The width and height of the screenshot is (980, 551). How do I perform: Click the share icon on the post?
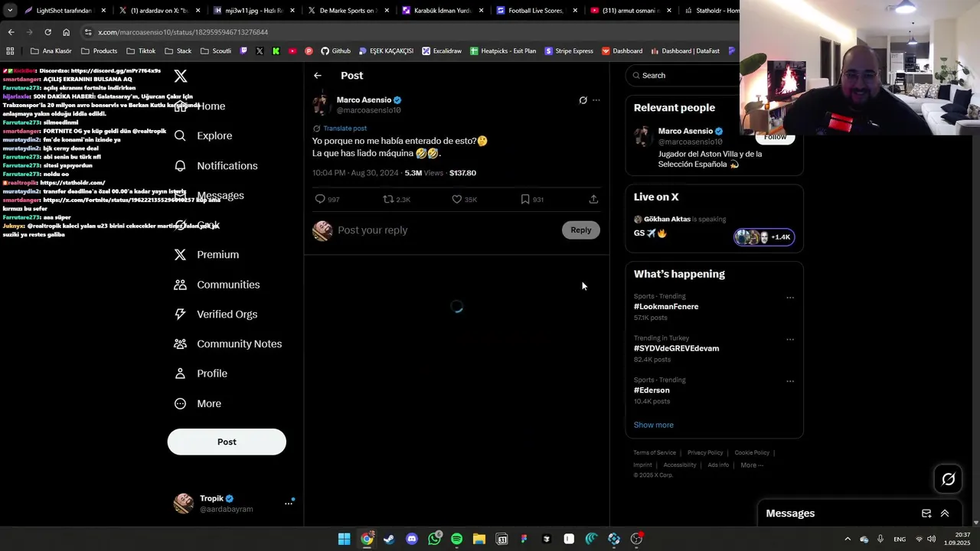pyautogui.click(x=593, y=199)
